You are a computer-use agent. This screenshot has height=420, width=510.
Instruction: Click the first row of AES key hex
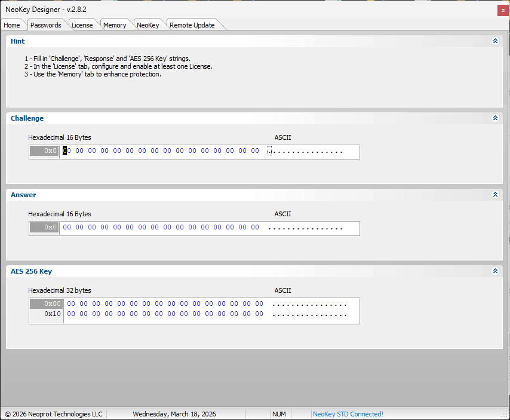coord(165,304)
